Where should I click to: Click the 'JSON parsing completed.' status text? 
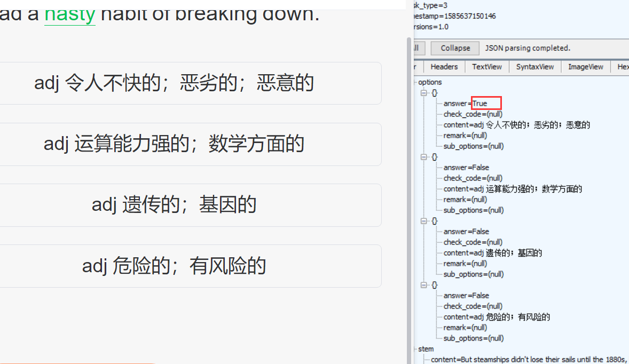click(x=528, y=48)
